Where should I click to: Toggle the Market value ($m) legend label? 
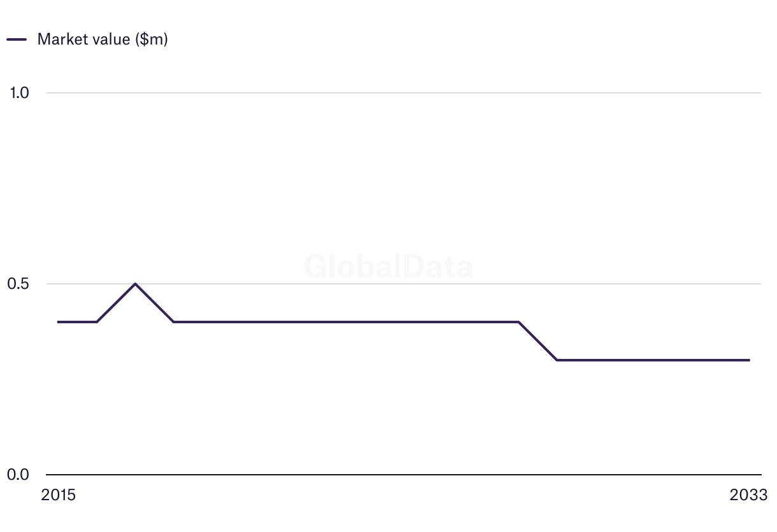(x=102, y=39)
